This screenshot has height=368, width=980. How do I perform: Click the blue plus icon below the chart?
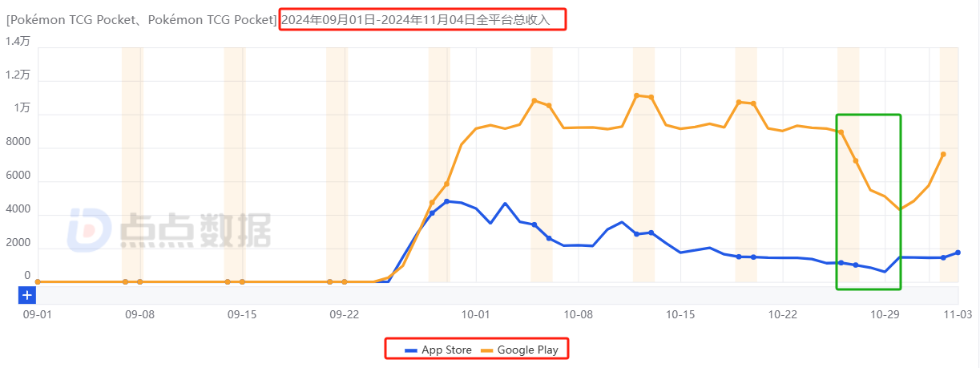click(26, 295)
